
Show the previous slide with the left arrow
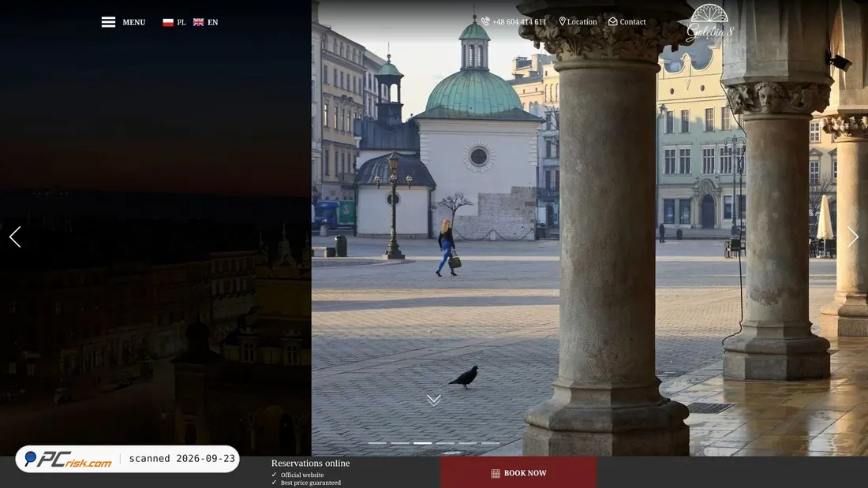(15, 237)
